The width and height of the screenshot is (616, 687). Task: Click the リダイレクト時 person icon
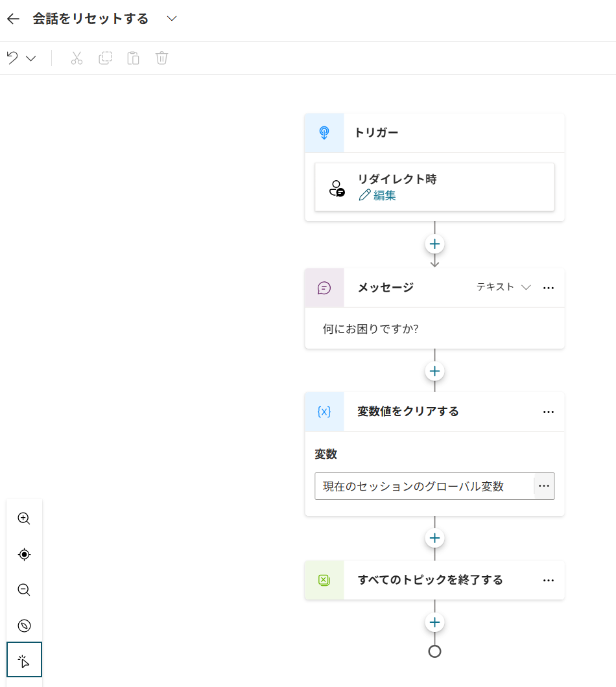(337, 189)
